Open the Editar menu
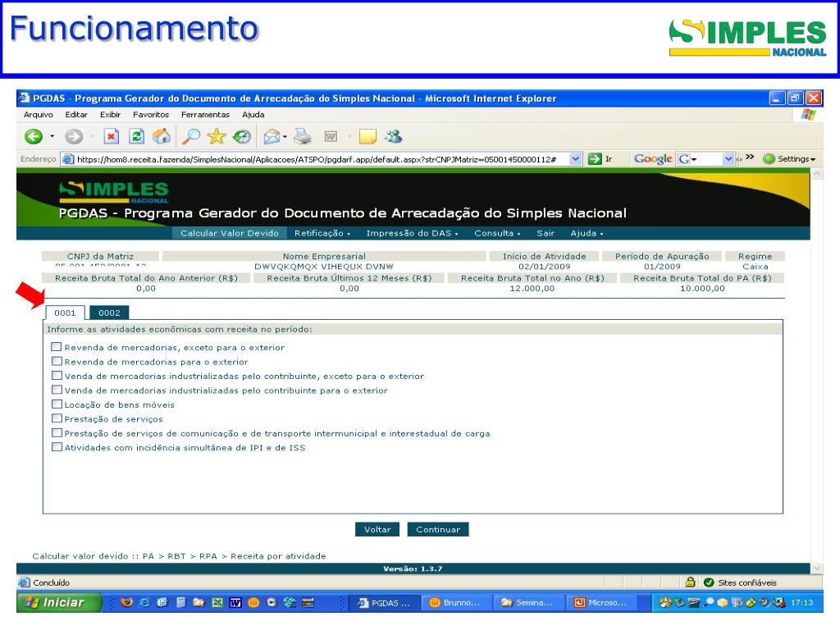 tap(76, 115)
